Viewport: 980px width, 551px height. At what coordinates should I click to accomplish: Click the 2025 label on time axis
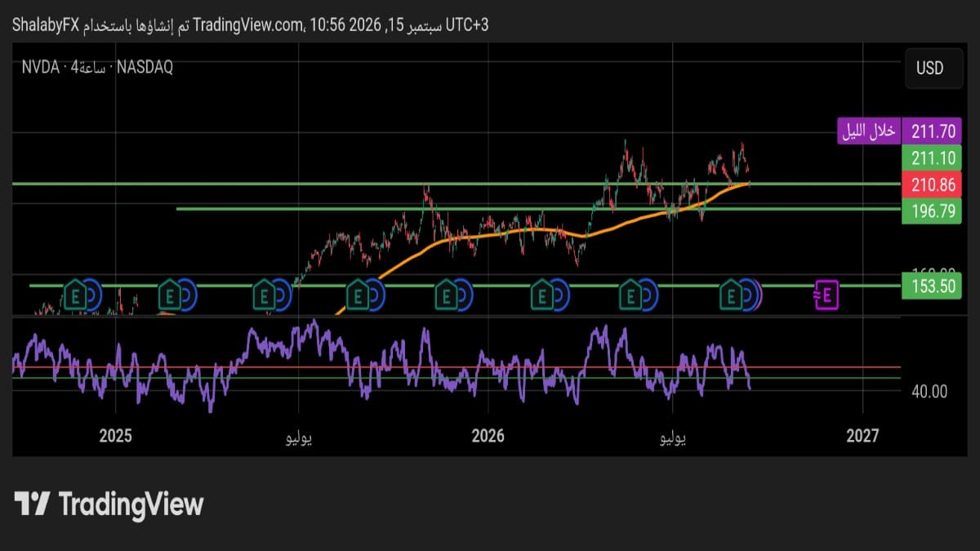(115, 435)
